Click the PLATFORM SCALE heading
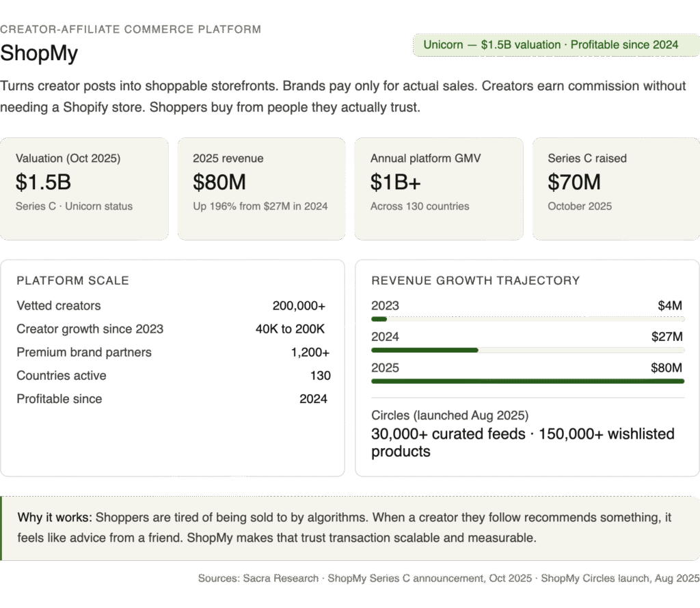The width and height of the screenshot is (700, 608). click(x=72, y=281)
